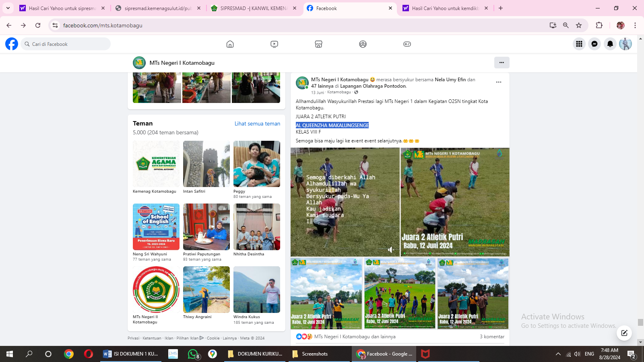Open WhatsApp from the Windows taskbar
Screen dimensions: 644x362
coord(193,354)
